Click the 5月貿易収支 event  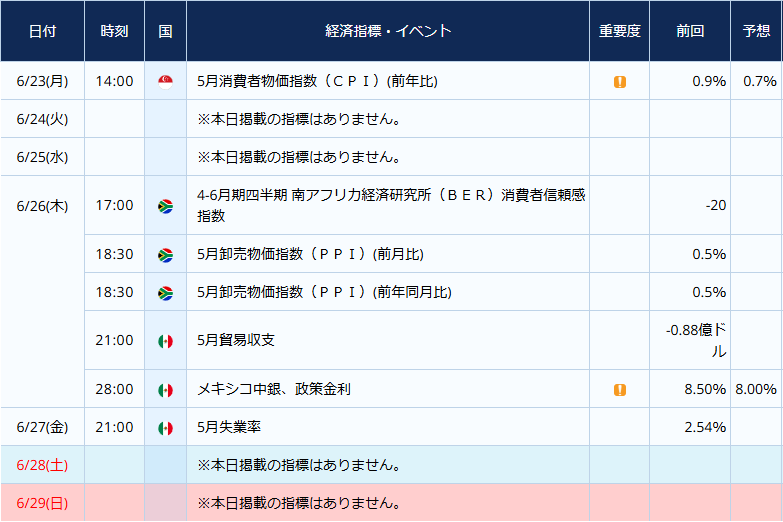pos(236,340)
